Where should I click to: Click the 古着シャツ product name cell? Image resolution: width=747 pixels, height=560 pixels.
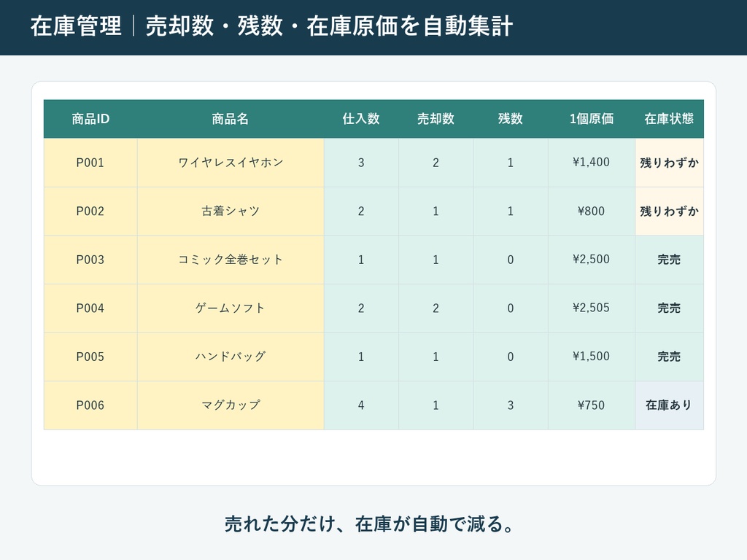tap(231, 211)
